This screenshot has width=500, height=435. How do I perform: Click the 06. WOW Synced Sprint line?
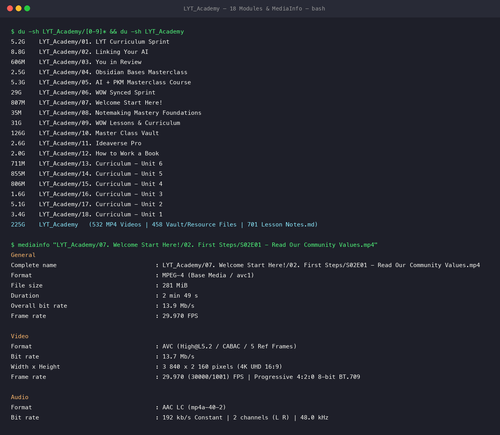[x=83, y=92]
